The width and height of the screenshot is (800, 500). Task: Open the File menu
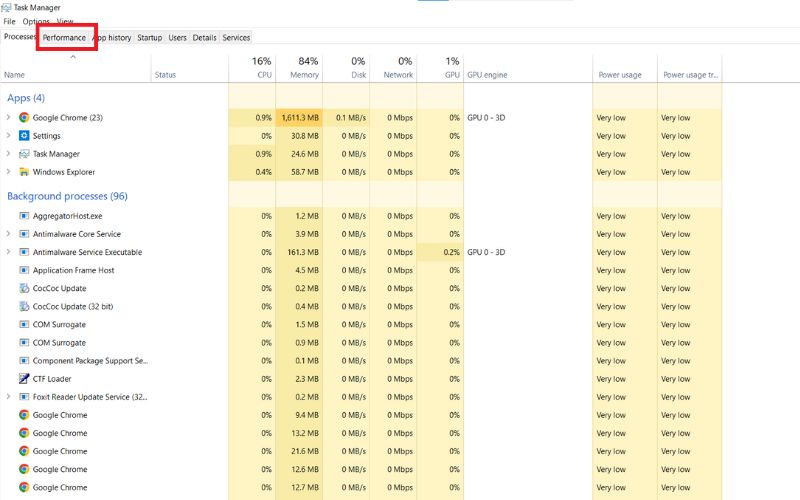point(9,21)
